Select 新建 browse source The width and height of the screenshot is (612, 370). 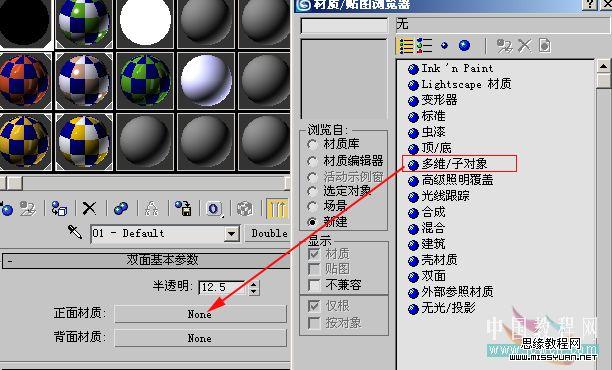click(x=327, y=222)
